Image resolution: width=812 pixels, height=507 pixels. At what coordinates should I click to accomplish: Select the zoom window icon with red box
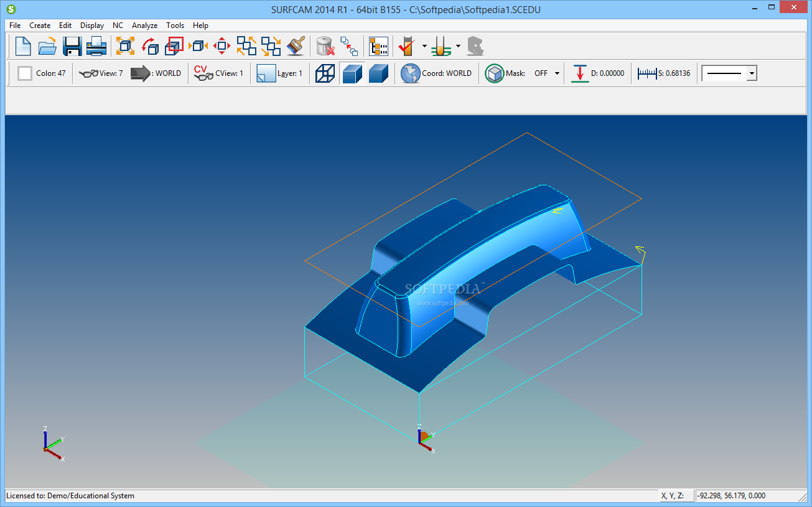(174, 46)
